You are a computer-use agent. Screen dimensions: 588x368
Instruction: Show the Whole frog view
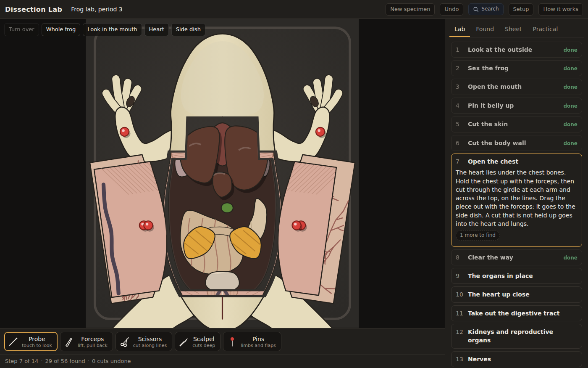pyautogui.click(x=61, y=29)
